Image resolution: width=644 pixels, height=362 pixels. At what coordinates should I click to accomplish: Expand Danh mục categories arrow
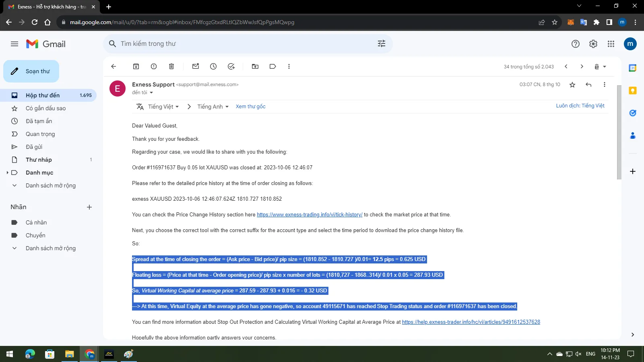[7, 173]
